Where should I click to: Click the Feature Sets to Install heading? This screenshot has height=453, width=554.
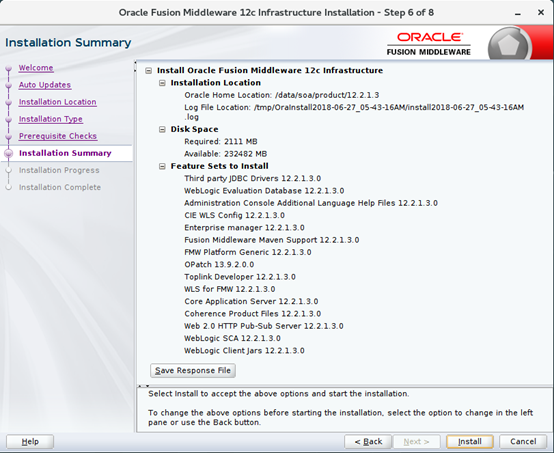(219, 166)
